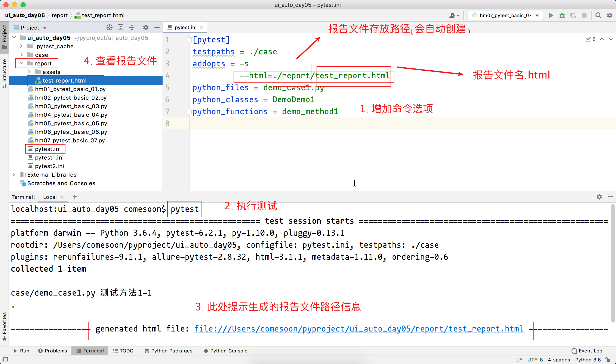Toggle the Structure tool window

click(x=4, y=73)
